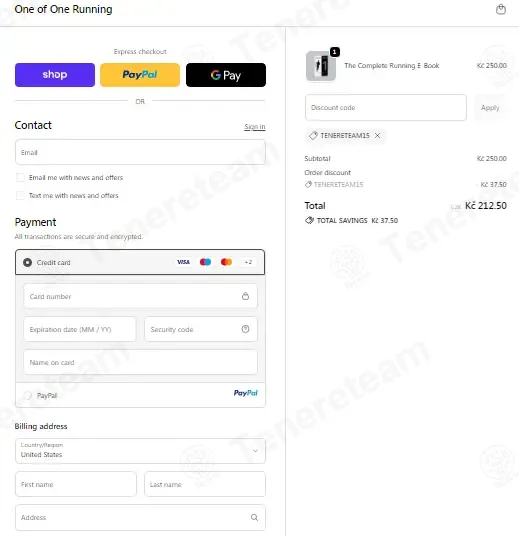Image resolution: width=519 pixels, height=536 pixels.
Task: Select the Credit card payment option
Action: 27,263
